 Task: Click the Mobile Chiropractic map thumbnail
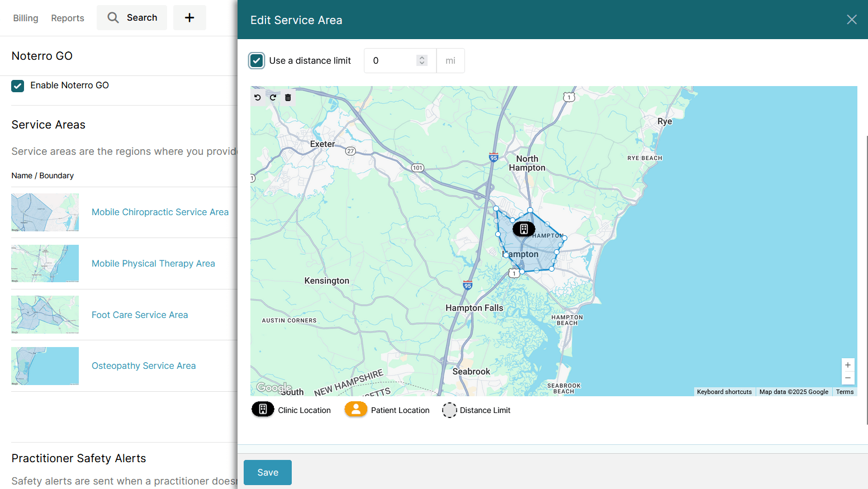45,212
